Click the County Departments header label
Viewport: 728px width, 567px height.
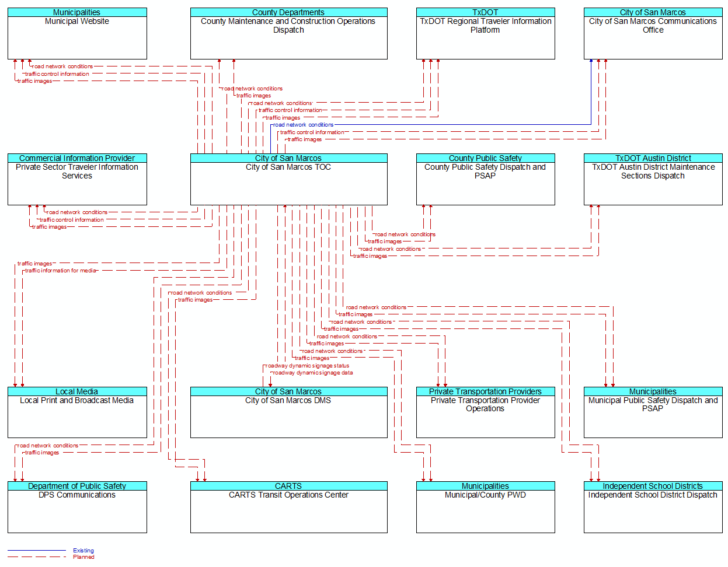[x=288, y=12]
